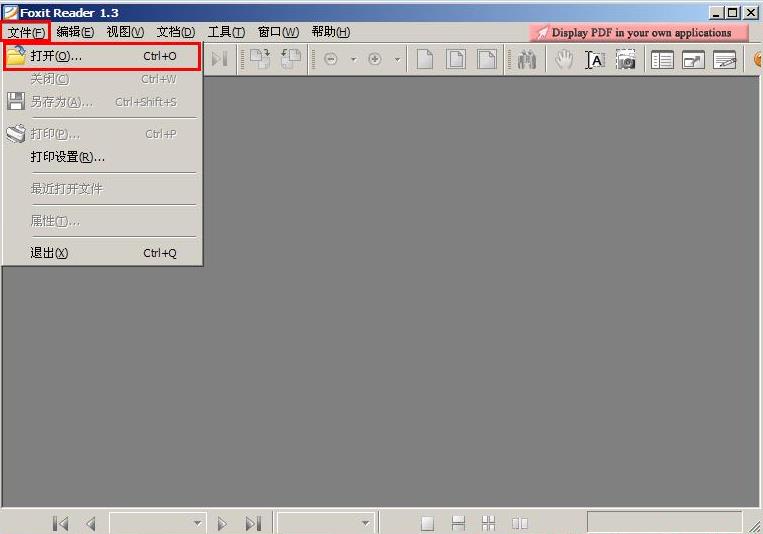Click the zoom in plus icon
This screenshot has width=763, height=534.
375,59
